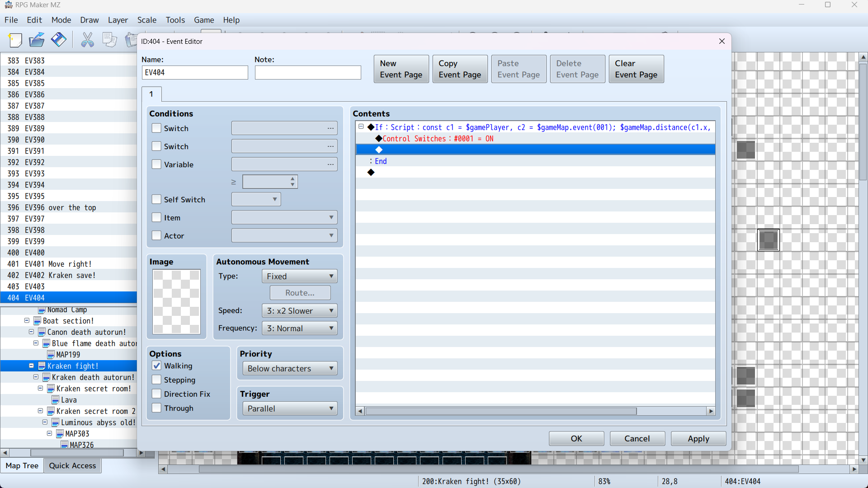Image resolution: width=868 pixels, height=488 pixels.
Task: Switch to the Quick Access tab
Action: 72,465
